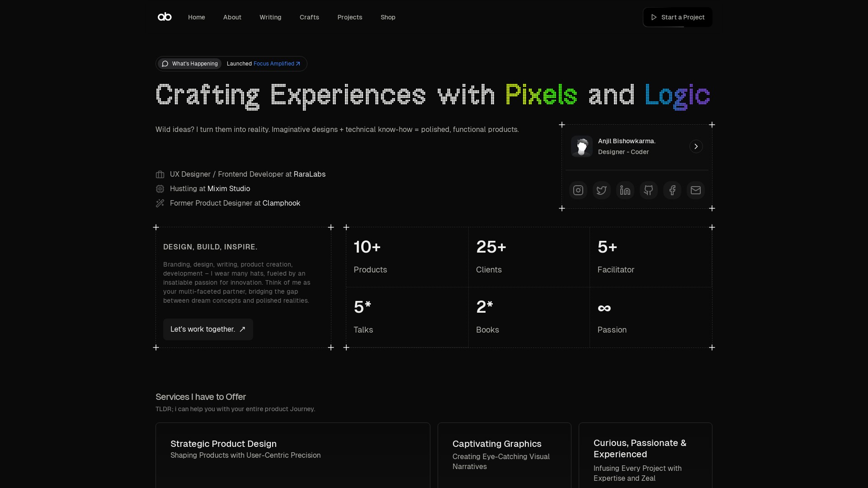Open the Writing section
Viewport: 868px width, 488px height.
pyautogui.click(x=270, y=17)
